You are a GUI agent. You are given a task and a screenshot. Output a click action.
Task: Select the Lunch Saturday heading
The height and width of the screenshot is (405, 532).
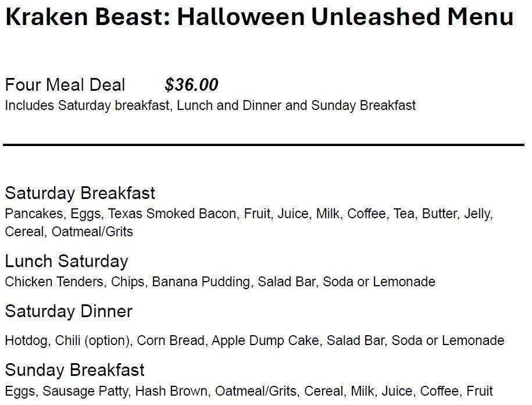tap(66, 261)
